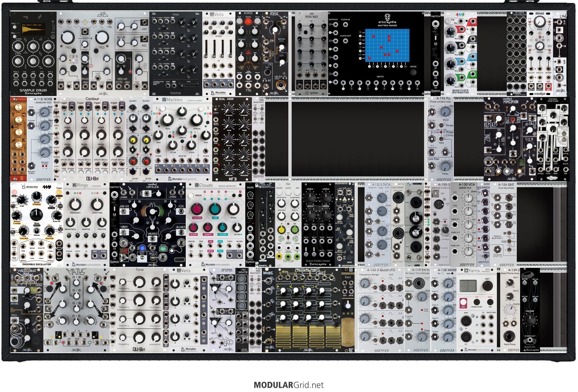Click the Marbles RATE knob
Screen dimensions: 578x392
click(x=168, y=120)
